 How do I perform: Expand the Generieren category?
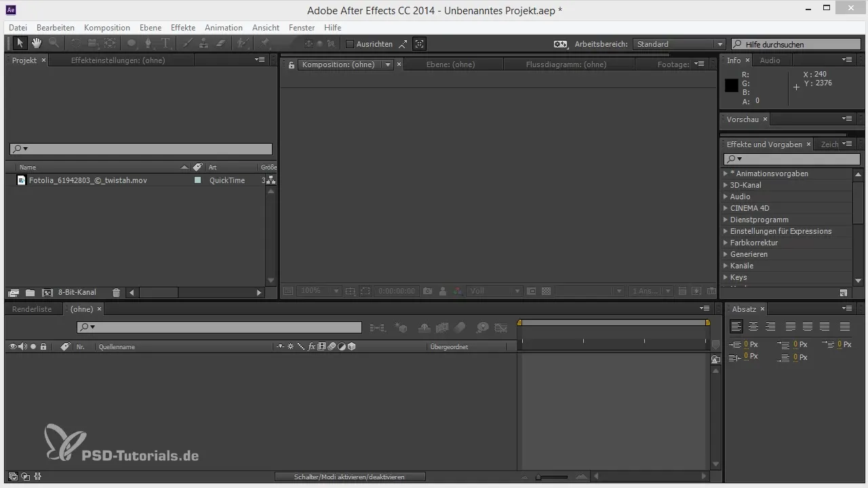(726, 254)
